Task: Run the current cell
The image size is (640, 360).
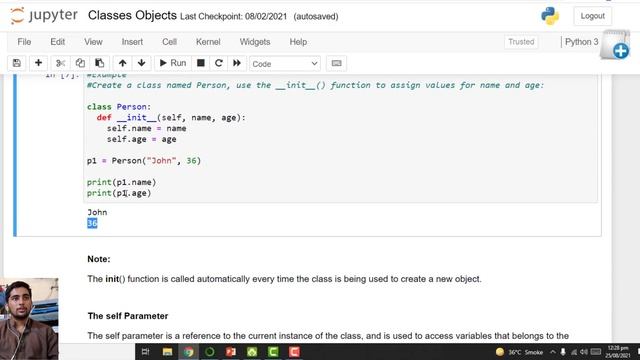Action: point(173,63)
